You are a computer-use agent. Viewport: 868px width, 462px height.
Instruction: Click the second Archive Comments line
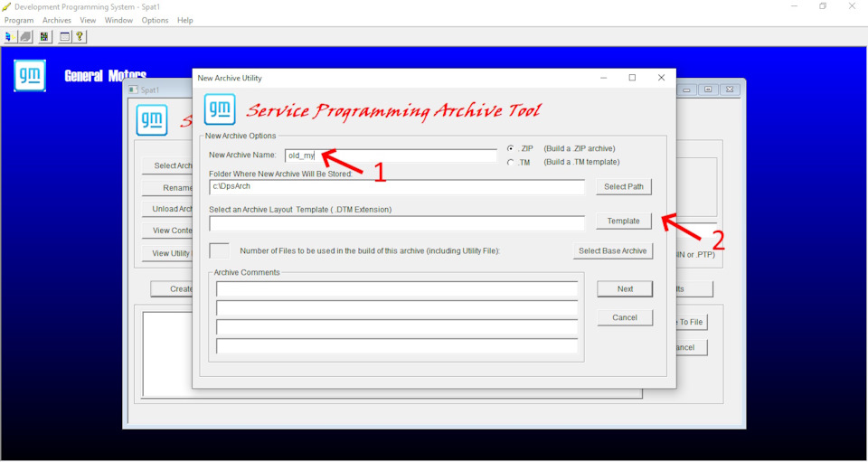pos(397,308)
